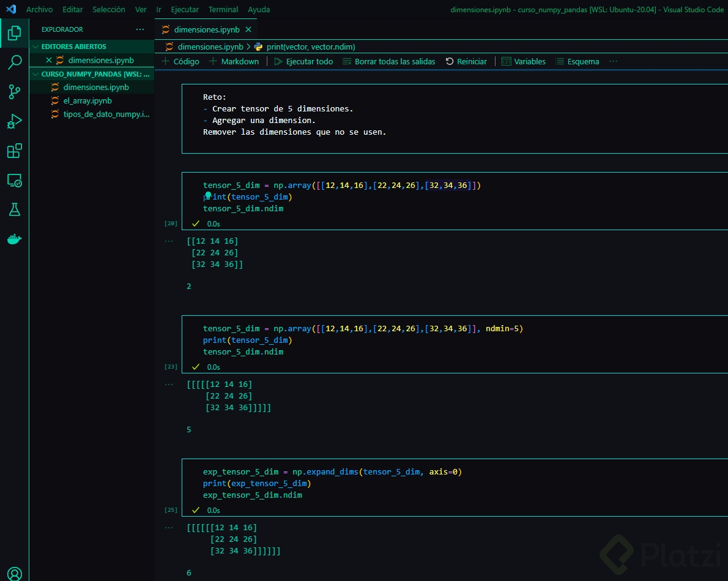
Task: Click Ejecutar todo in notebook toolbar
Action: click(303, 61)
